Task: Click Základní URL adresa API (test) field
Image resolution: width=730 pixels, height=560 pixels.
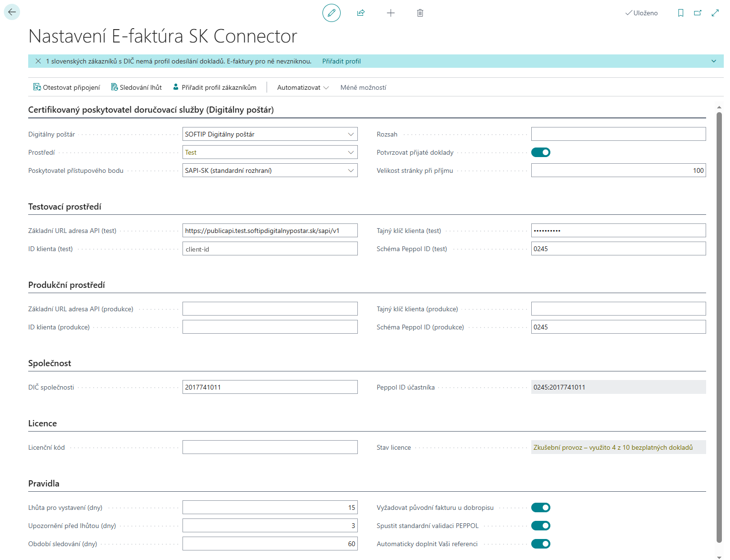Action: (x=270, y=231)
